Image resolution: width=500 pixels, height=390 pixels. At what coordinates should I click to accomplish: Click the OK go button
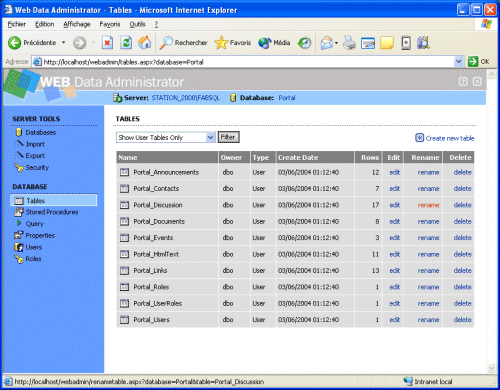pos(479,62)
